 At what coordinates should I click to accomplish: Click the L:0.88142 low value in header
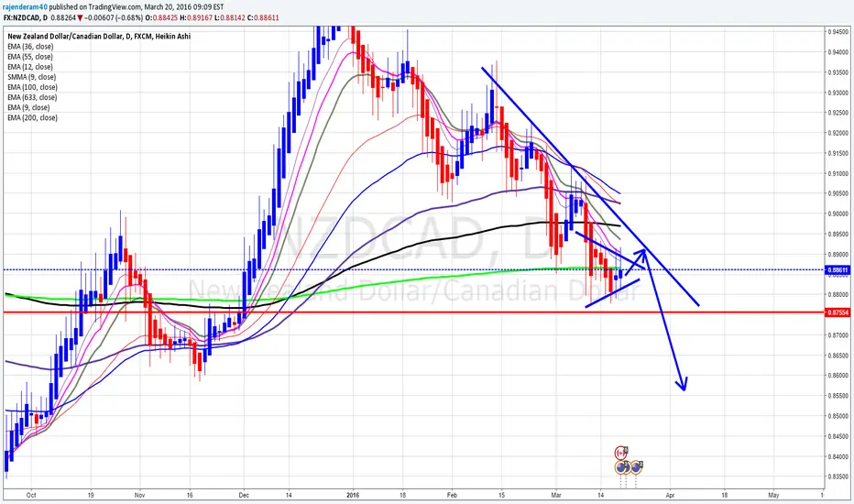(229, 17)
